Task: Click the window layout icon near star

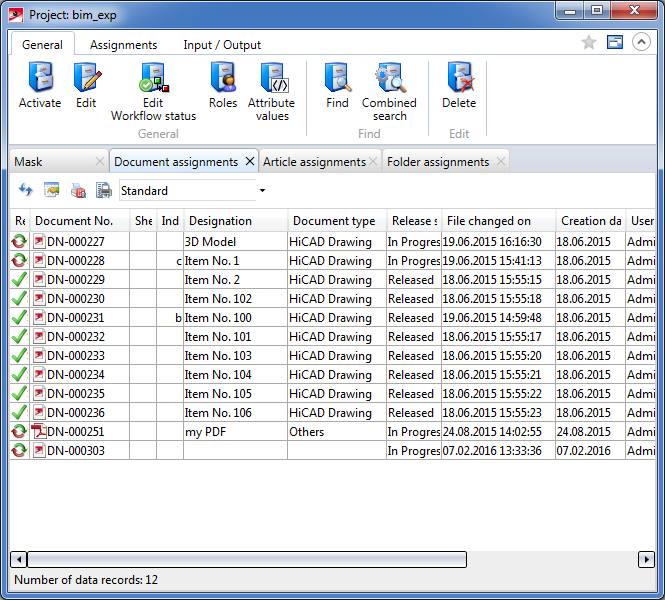Action: pos(615,42)
